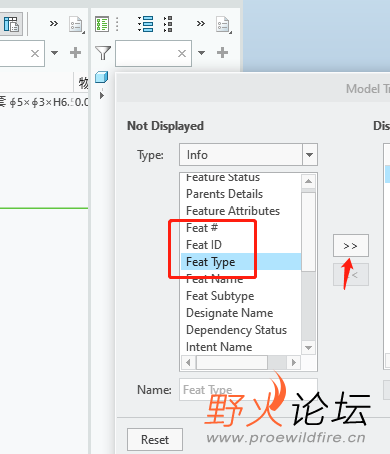The image size is (390, 454).
Task: Click the >> add column button
Action: [351, 246]
